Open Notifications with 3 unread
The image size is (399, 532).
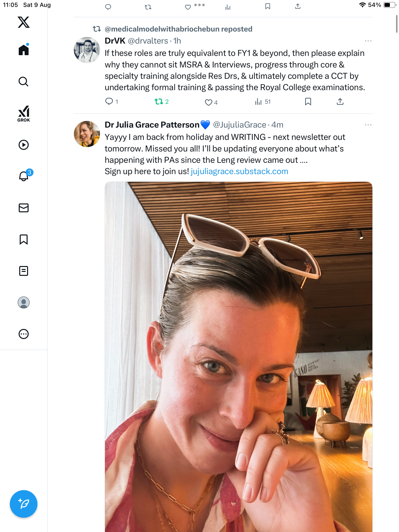24,176
